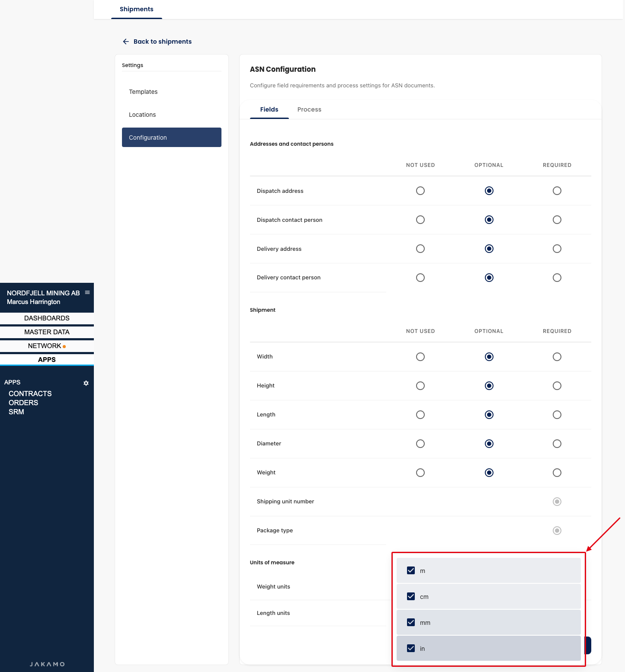
Task: Select the Optional radio for Weight
Action: (x=489, y=473)
